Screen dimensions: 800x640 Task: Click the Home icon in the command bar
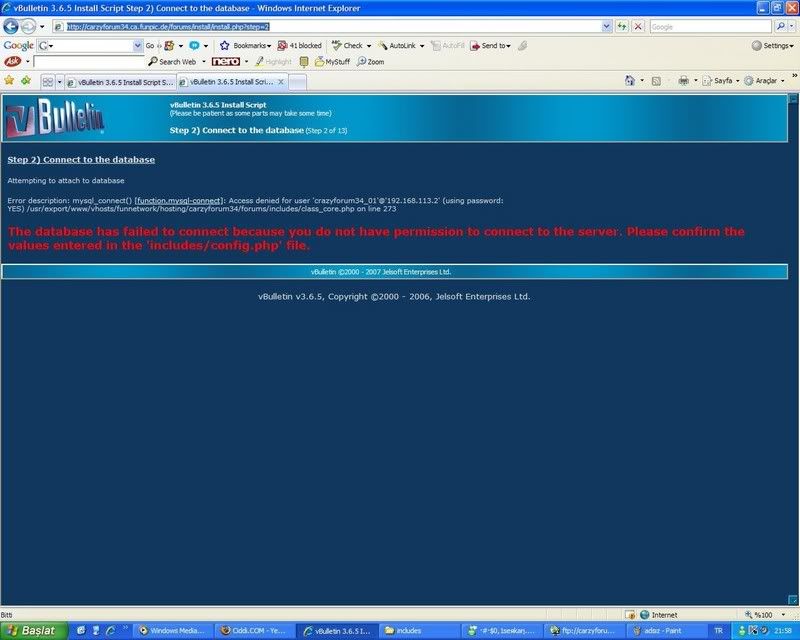pyautogui.click(x=630, y=81)
